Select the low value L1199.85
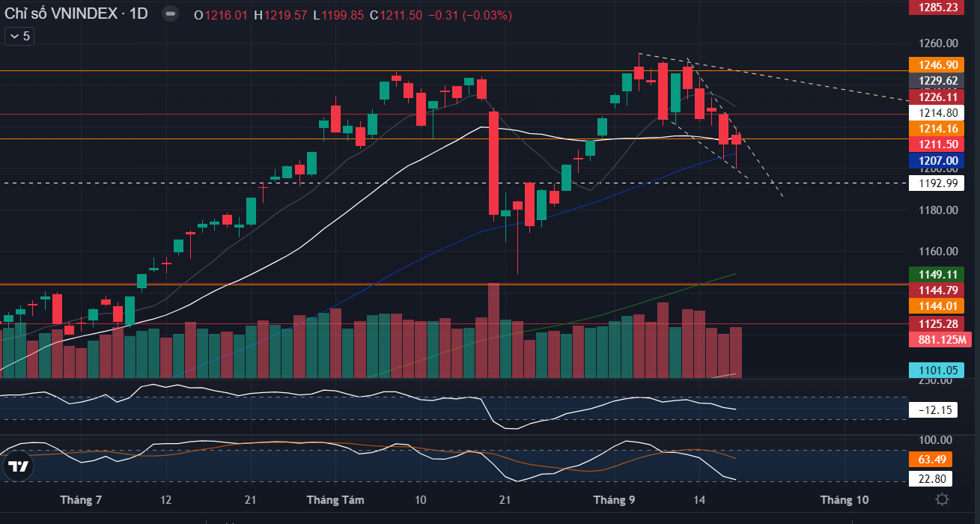 click(x=340, y=15)
